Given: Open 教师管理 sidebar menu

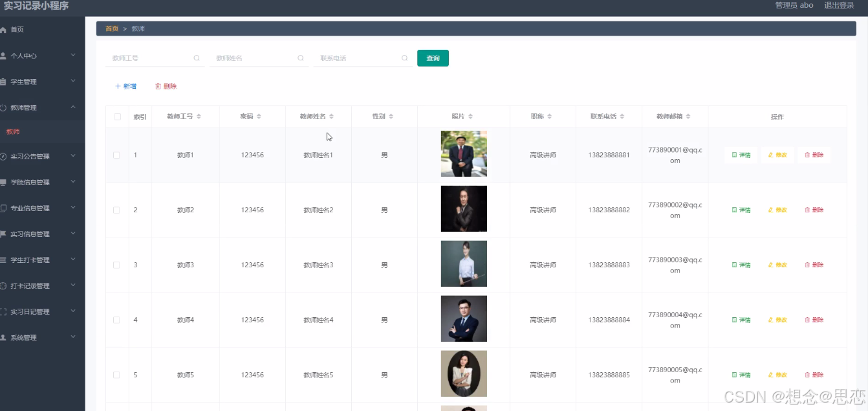Looking at the screenshot, I should coord(42,107).
